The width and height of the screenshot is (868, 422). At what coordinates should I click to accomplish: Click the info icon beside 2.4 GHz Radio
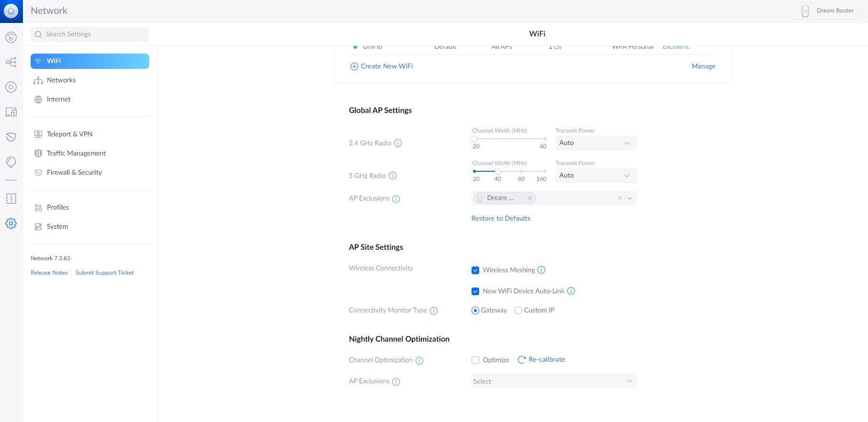point(397,143)
